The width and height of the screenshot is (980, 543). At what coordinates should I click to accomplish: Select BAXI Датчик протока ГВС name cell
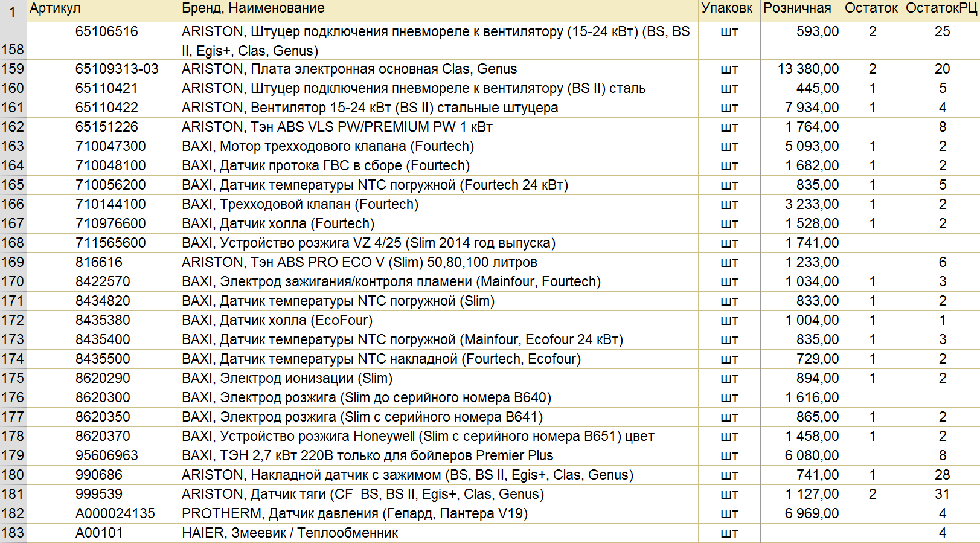click(x=438, y=165)
